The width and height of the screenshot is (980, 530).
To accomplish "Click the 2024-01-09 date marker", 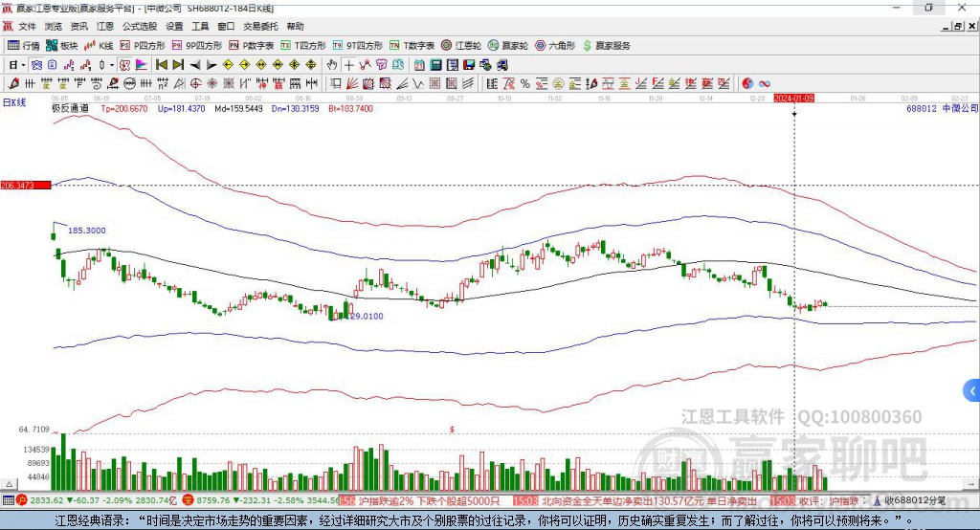I will click(793, 99).
